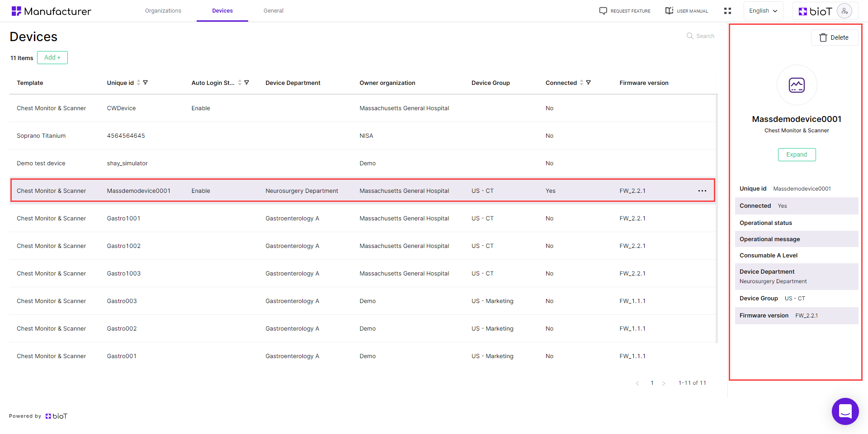Select the Gastro1002 row
This screenshot has height=434, width=868.
coord(363,246)
